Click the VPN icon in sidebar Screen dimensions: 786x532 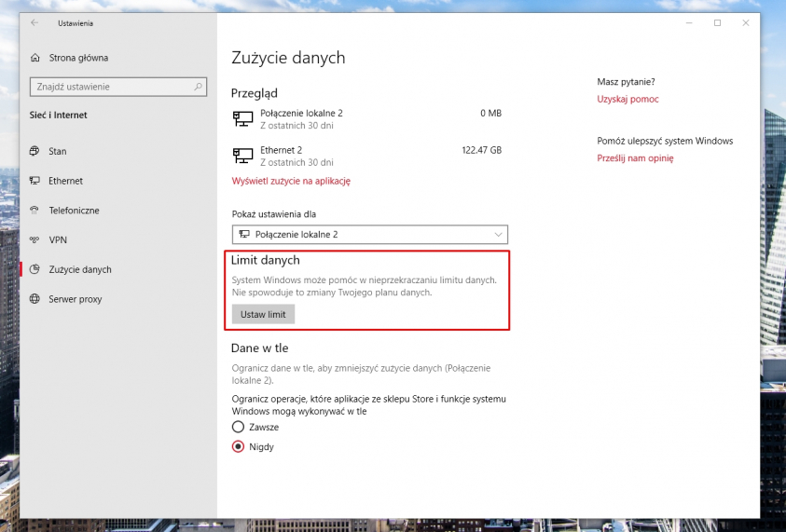point(34,239)
